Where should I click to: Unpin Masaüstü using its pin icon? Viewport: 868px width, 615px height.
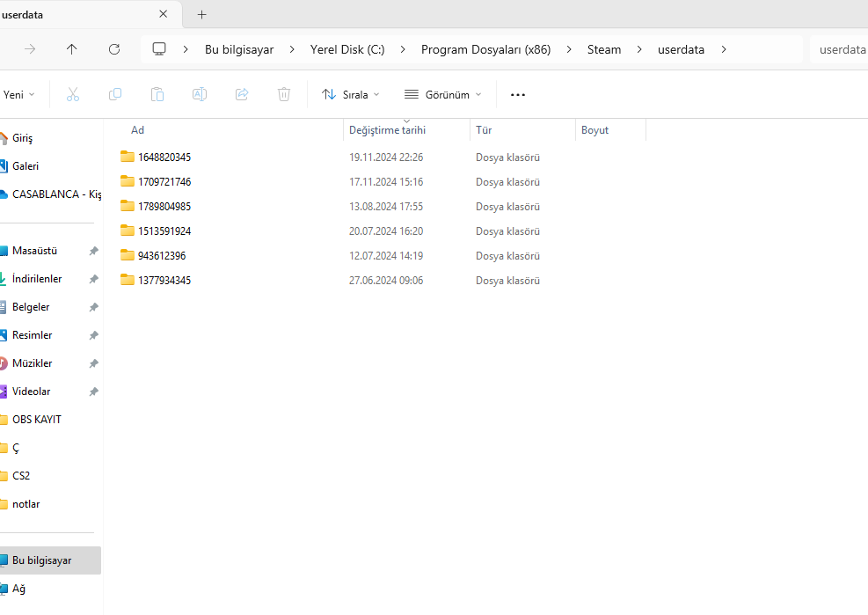[93, 251]
